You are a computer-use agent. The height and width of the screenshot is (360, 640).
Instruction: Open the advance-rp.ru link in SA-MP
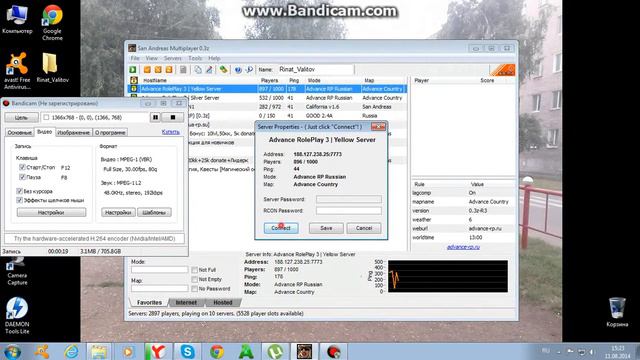click(463, 247)
